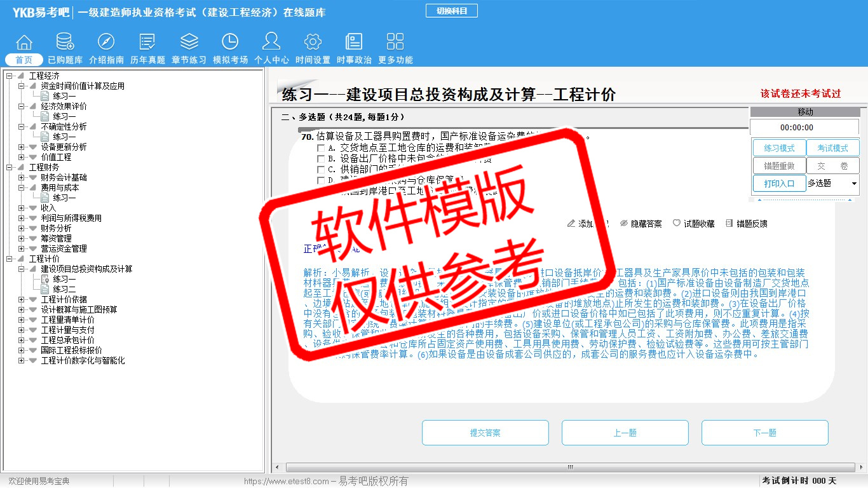Screen dimensions: 868x488
Task: Go to next question with 下一题
Action: (765, 433)
